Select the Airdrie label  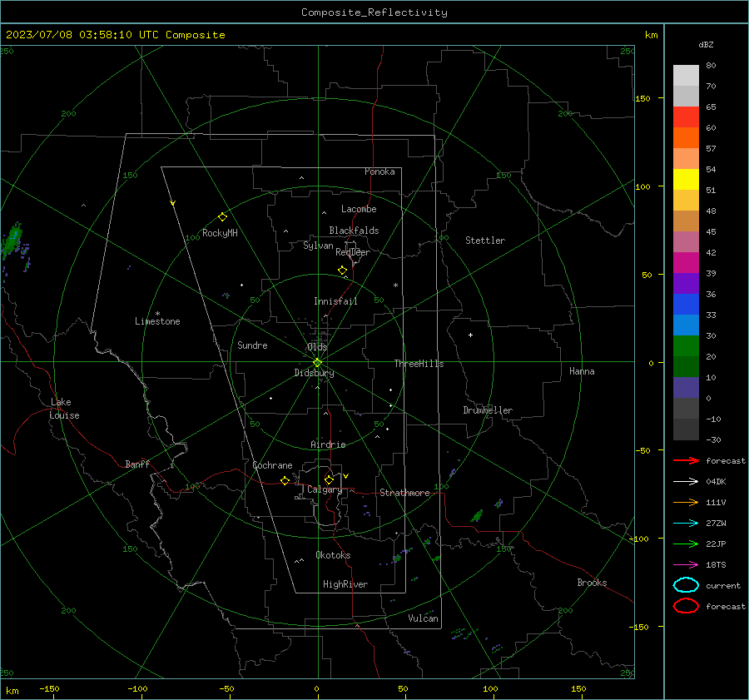click(328, 444)
